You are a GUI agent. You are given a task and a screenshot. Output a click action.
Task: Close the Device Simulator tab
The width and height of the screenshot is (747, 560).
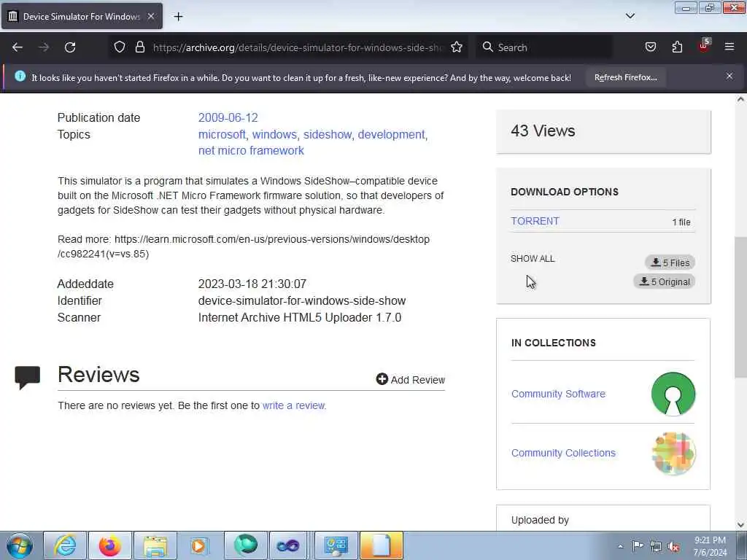click(151, 16)
